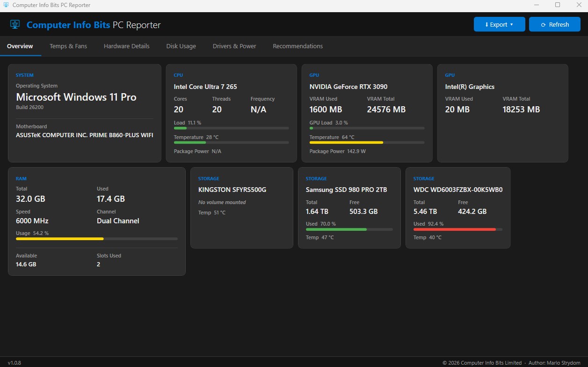This screenshot has height=367, width=588.
Task: Switch to the Temps & Fans tab
Action: click(x=68, y=46)
